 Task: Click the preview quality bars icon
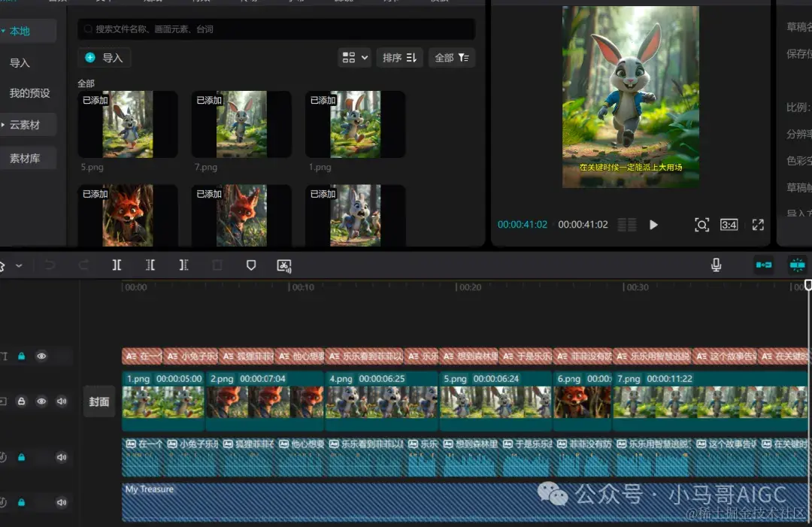(x=627, y=225)
